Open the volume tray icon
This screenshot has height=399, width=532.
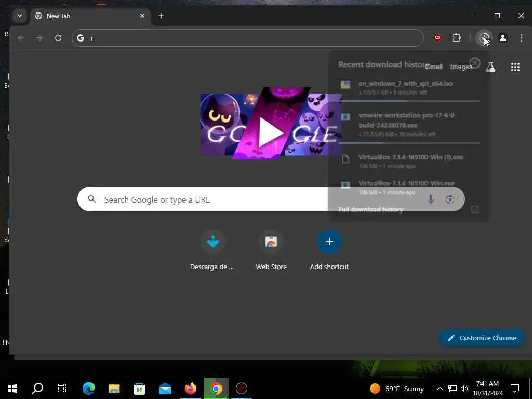pos(464,389)
